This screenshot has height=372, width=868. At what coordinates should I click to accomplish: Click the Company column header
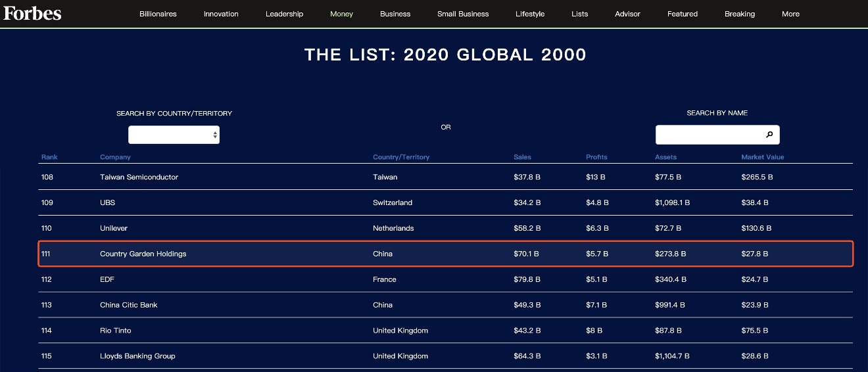(115, 157)
